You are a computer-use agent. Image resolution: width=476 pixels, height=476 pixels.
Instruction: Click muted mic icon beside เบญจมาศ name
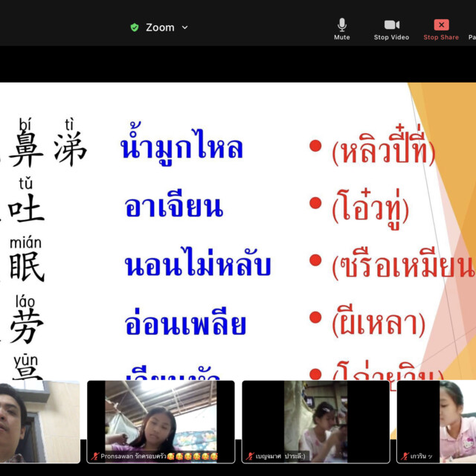point(251,456)
